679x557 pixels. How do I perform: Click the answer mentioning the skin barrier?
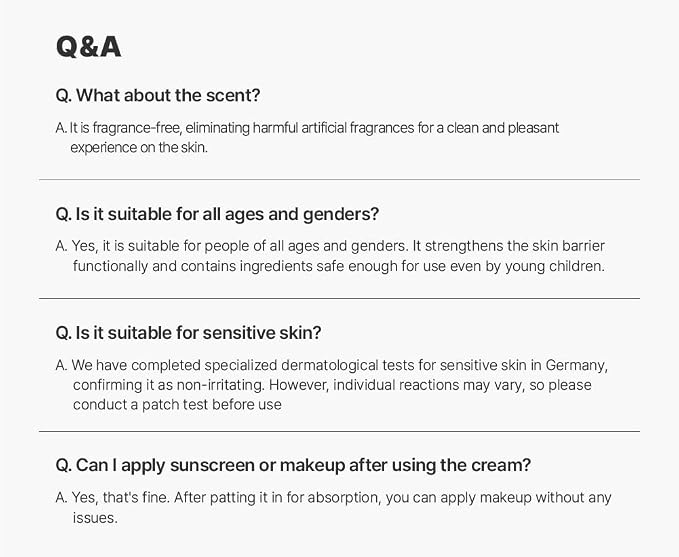[x=330, y=256]
